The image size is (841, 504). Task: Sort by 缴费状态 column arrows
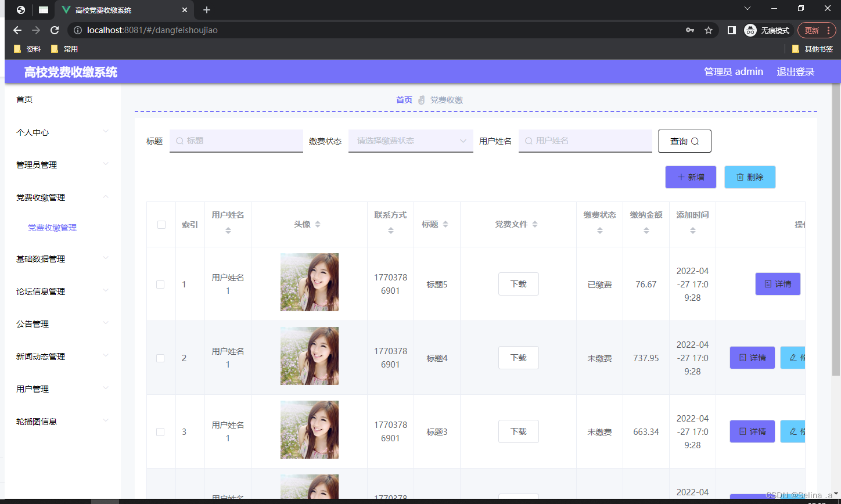click(x=600, y=231)
